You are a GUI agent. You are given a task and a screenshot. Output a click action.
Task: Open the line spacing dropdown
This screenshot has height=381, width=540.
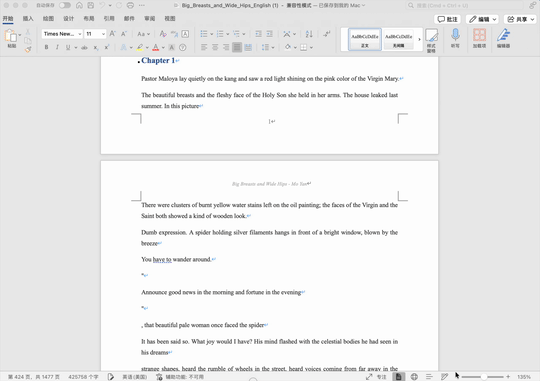point(268,47)
